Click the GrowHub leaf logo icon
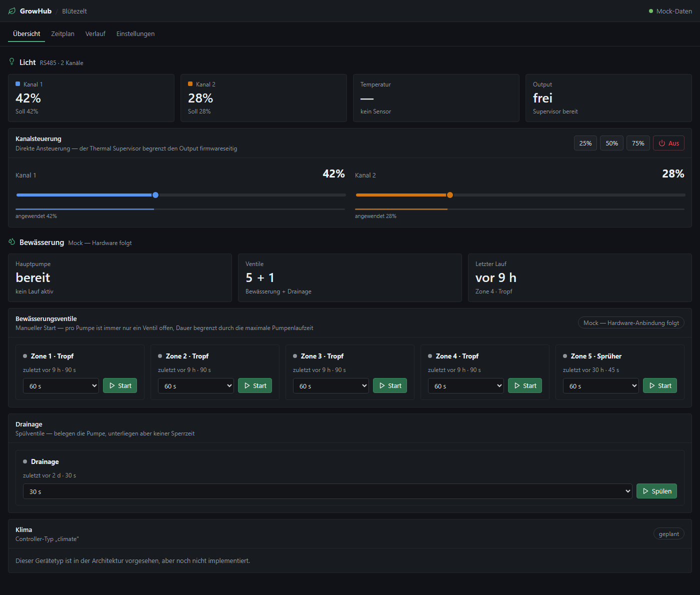The image size is (700, 595). point(12,11)
